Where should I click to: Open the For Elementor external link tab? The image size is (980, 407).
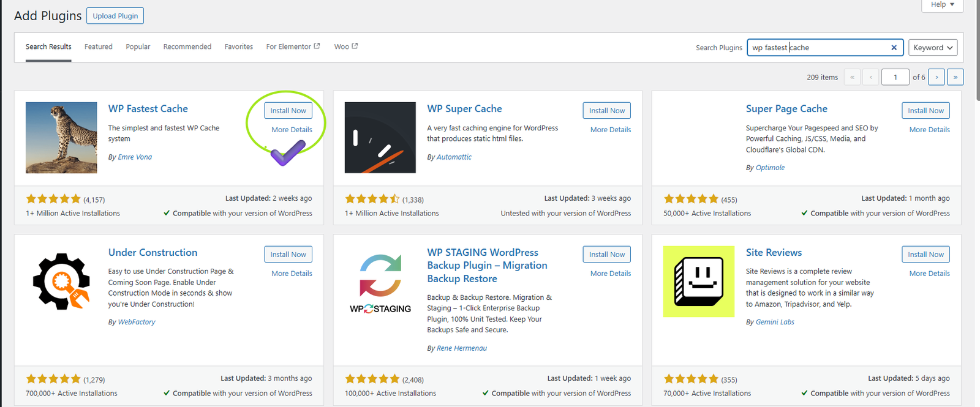293,47
